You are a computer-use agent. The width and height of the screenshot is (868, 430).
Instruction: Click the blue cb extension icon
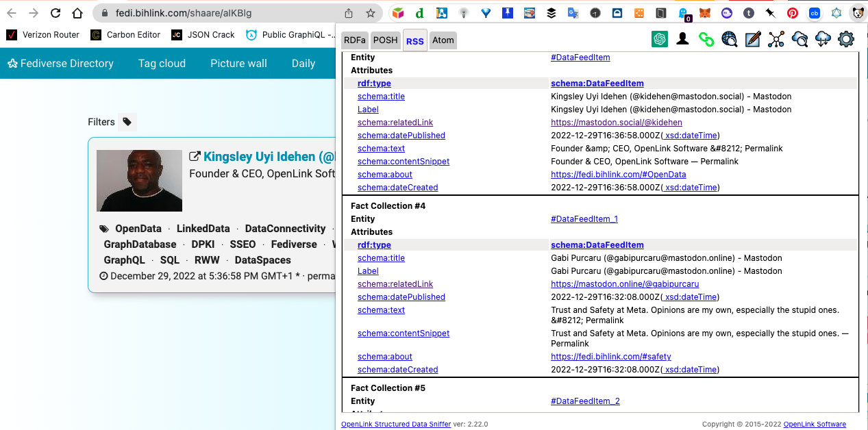815,13
